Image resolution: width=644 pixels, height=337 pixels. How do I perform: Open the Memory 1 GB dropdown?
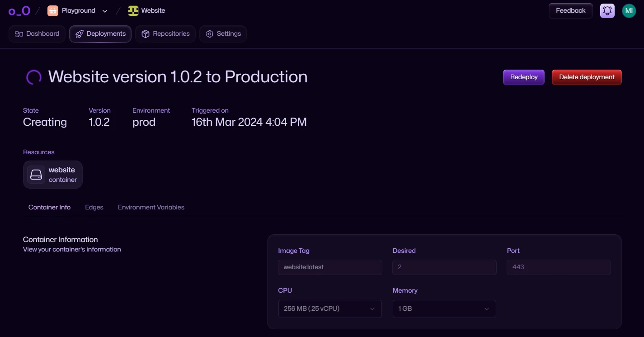tap(444, 309)
